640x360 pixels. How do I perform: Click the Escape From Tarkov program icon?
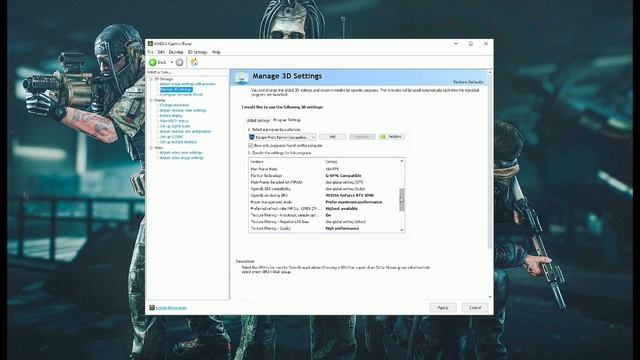(x=251, y=137)
